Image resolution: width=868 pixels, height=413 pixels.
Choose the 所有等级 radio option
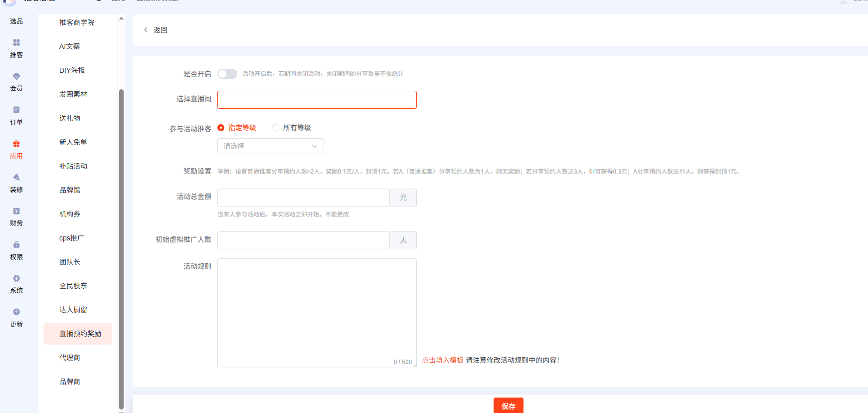[x=276, y=128]
